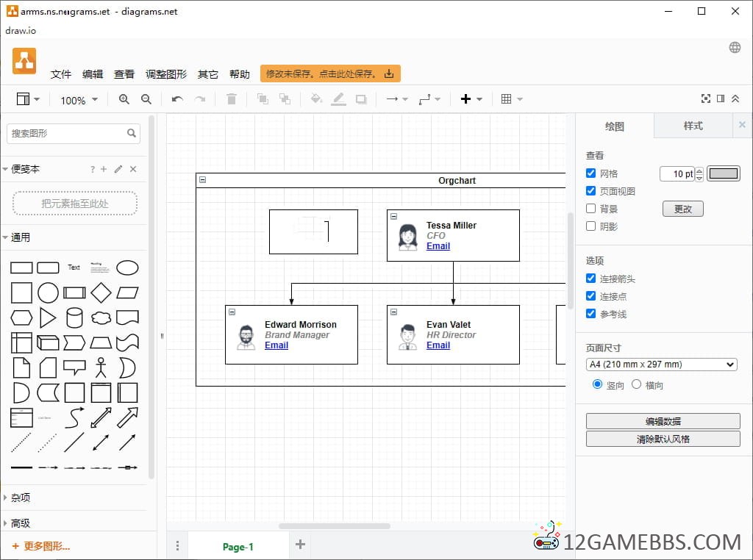Click the grid color swatch
The height and width of the screenshot is (560, 753).
[724, 173]
